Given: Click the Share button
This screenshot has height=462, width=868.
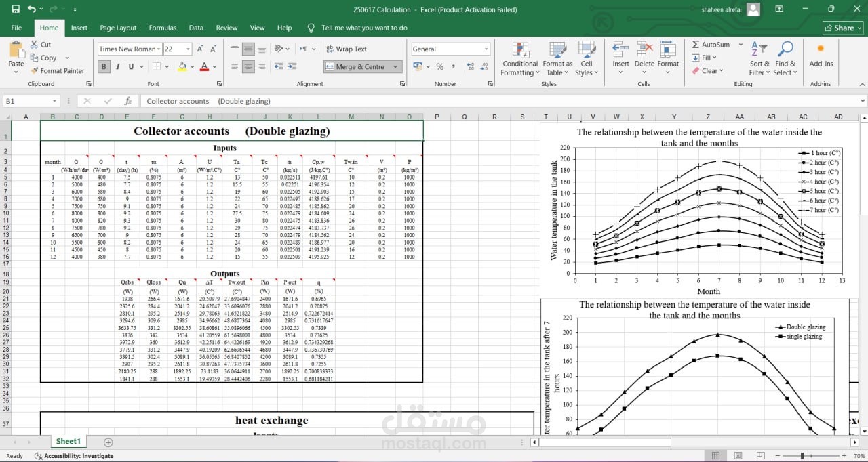Looking at the screenshot, I should (842, 28).
